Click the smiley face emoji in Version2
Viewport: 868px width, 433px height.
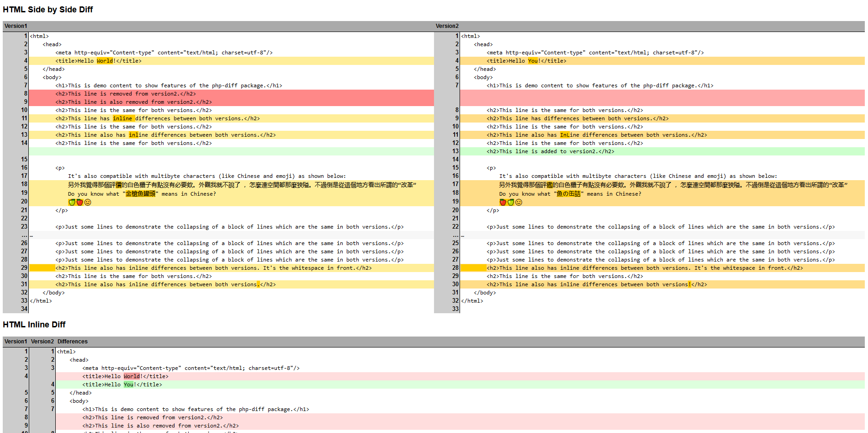pyautogui.click(x=519, y=202)
